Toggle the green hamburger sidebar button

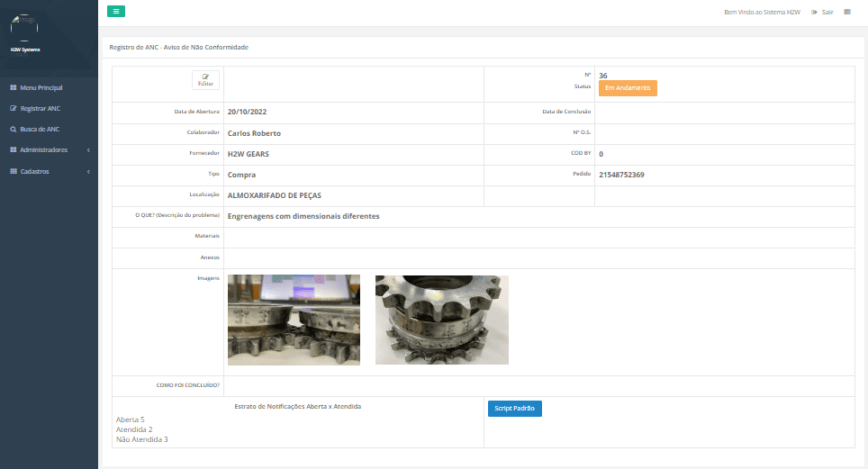[x=115, y=11]
